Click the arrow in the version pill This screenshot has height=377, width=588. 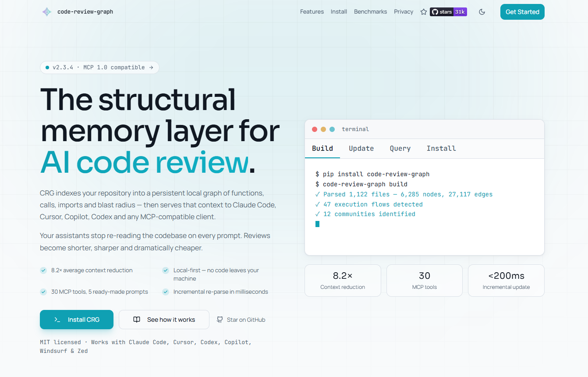click(x=151, y=68)
